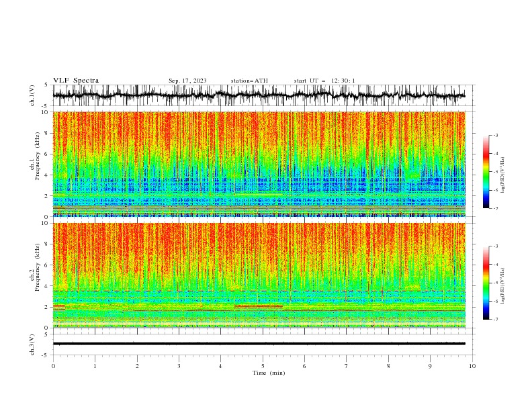Click the time axis tick label "5"
This screenshot has width=532, height=411.
[x=263, y=366]
